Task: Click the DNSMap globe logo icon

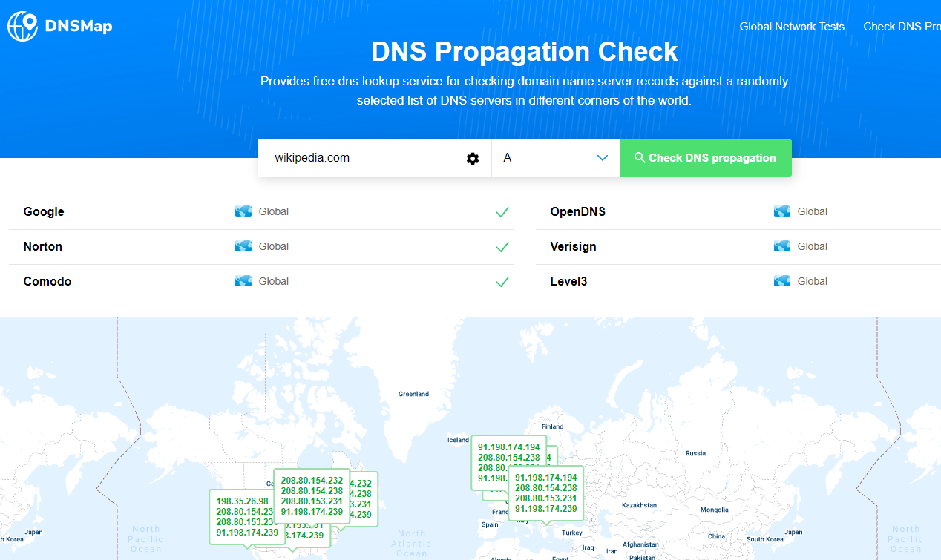Action: point(22,24)
